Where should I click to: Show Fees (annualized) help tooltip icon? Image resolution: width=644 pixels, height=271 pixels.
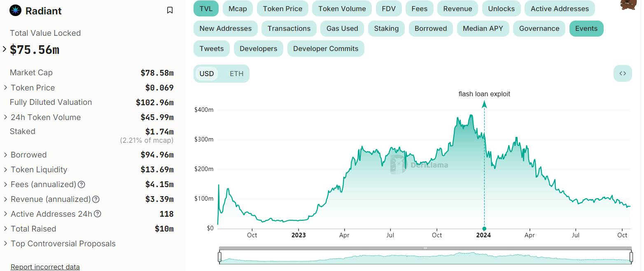click(82, 185)
